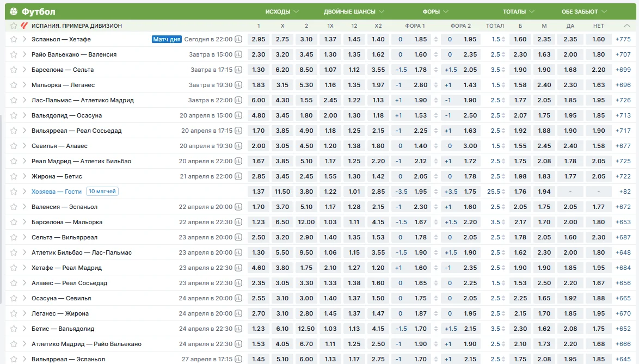This screenshot has width=639, height=364.
Task: Open stats icon for Севилья — Алавес
Action: tap(238, 146)
